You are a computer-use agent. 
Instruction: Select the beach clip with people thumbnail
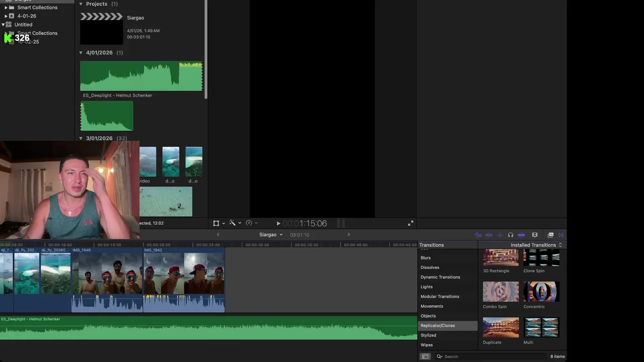coord(166,202)
